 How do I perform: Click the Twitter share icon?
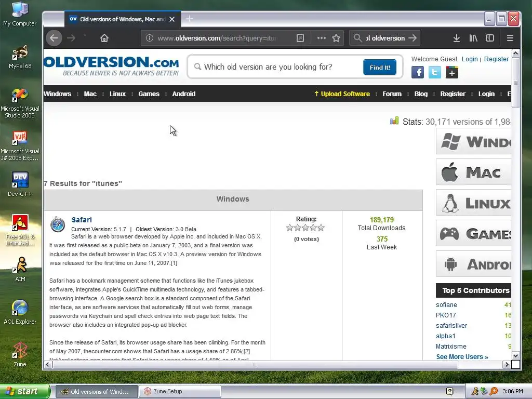coord(435,72)
